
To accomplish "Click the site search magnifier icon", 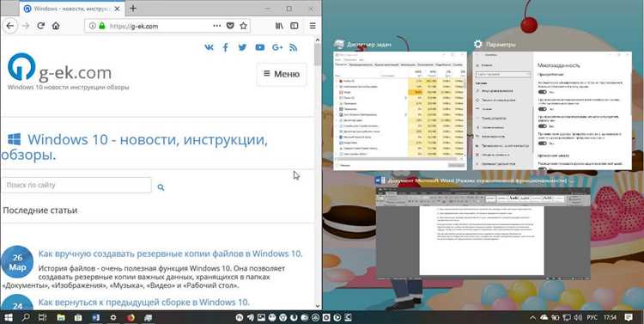I will pos(161,187).
